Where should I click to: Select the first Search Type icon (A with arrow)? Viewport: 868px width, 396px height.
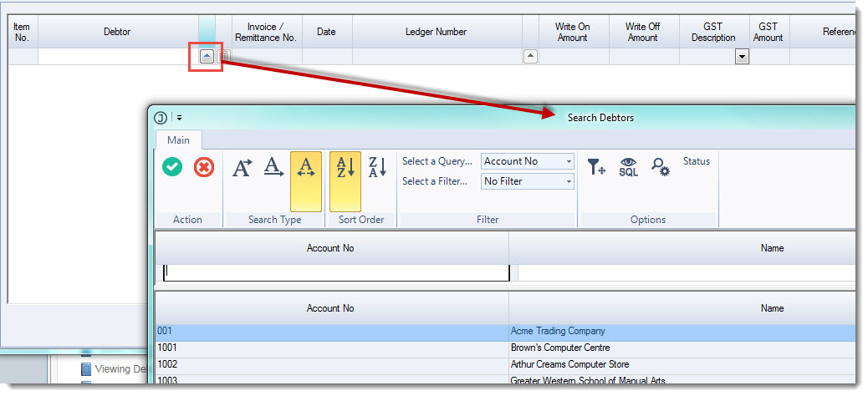242,167
